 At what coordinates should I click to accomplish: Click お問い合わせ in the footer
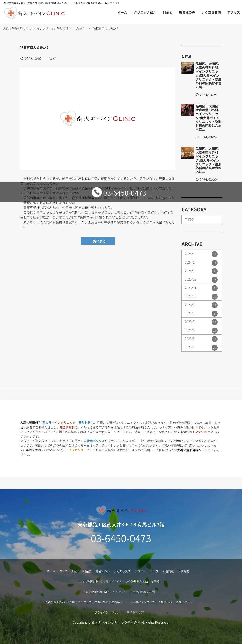(184, 602)
